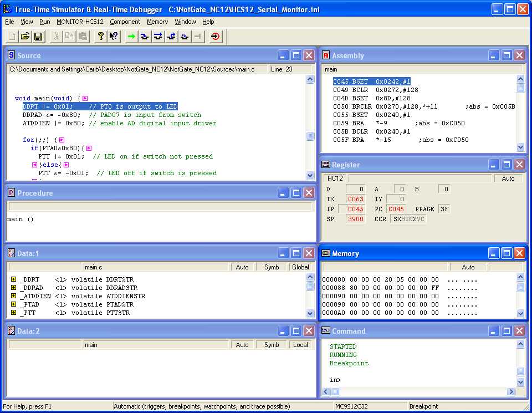Open the MONITOR-HCS12 menu
Viewport: 532px width, 413px height.
tap(80, 22)
